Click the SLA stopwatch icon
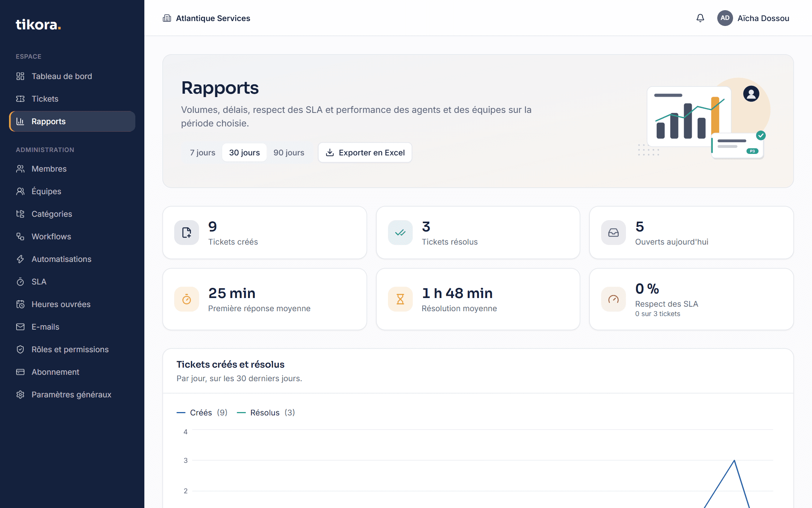Viewport: 812px width, 508px height. (x=20, y=282)
